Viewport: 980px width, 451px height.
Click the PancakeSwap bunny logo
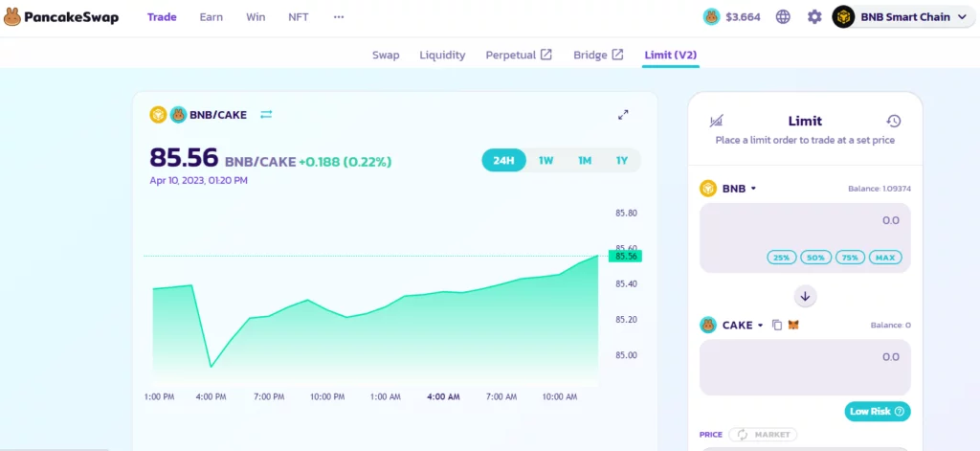(x=12, y=17)
